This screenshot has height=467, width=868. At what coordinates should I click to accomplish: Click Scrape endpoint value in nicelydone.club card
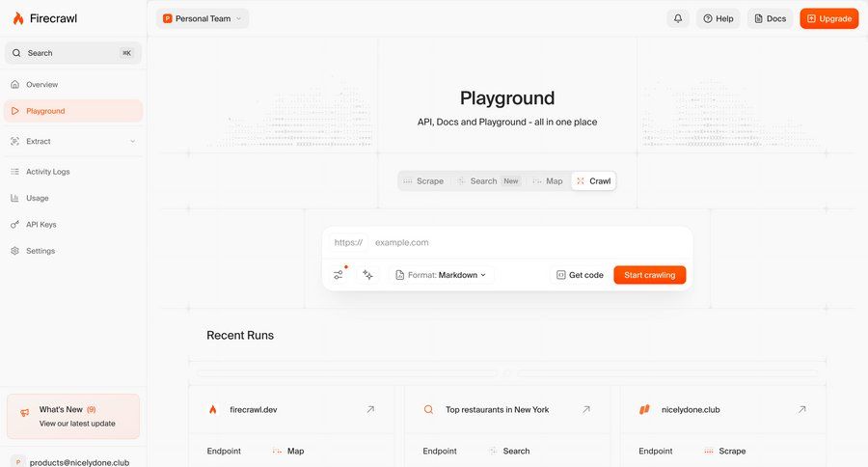725,451
